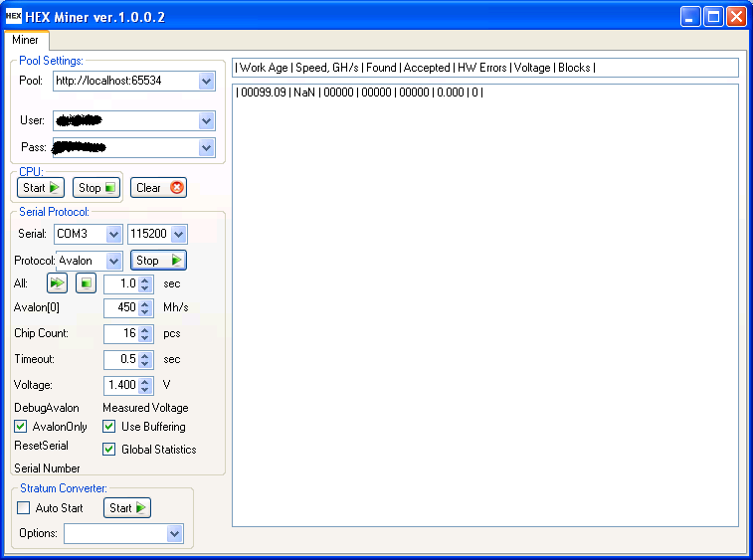Click the Clear button with red X

pos(158,188)
